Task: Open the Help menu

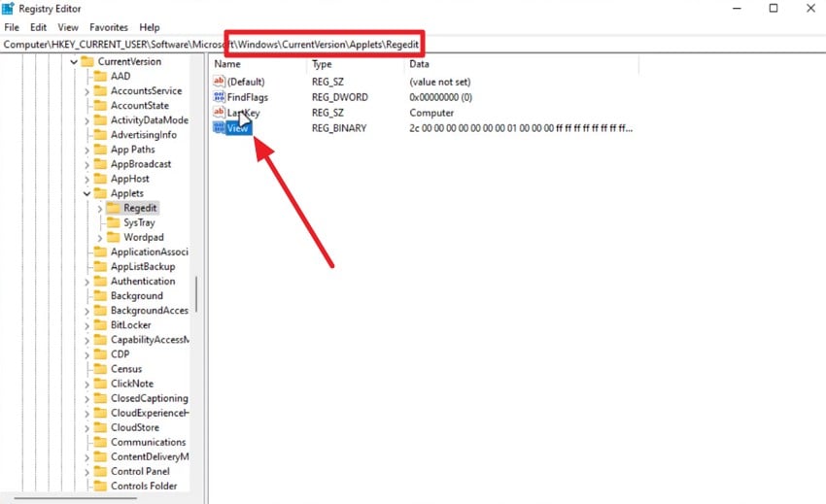Action: [x=149, y=27]
